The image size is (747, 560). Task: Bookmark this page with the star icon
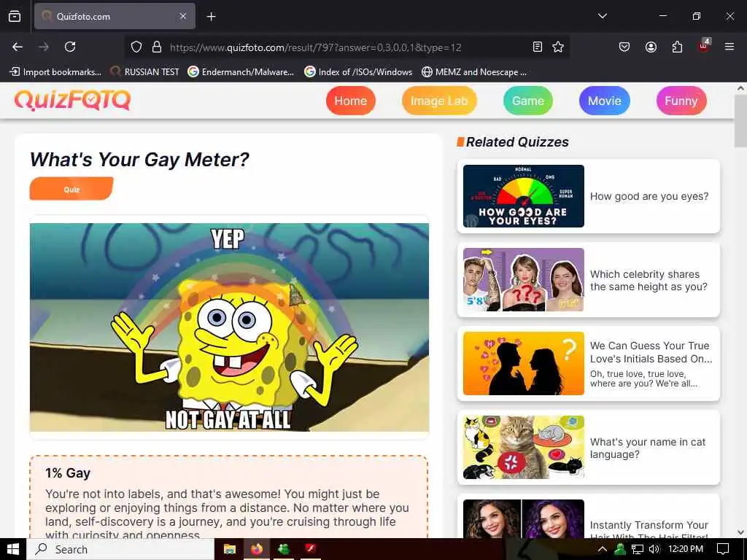558,47
